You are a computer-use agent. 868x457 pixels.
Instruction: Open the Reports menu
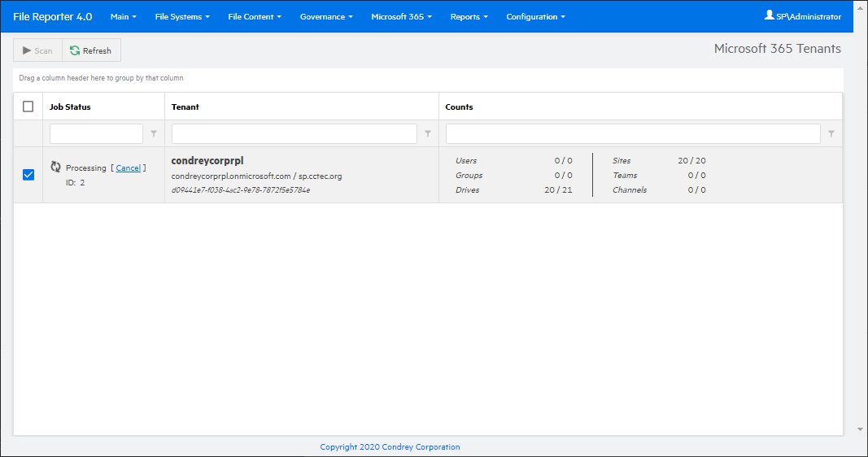pyautogui.click(x=469, y=16)
